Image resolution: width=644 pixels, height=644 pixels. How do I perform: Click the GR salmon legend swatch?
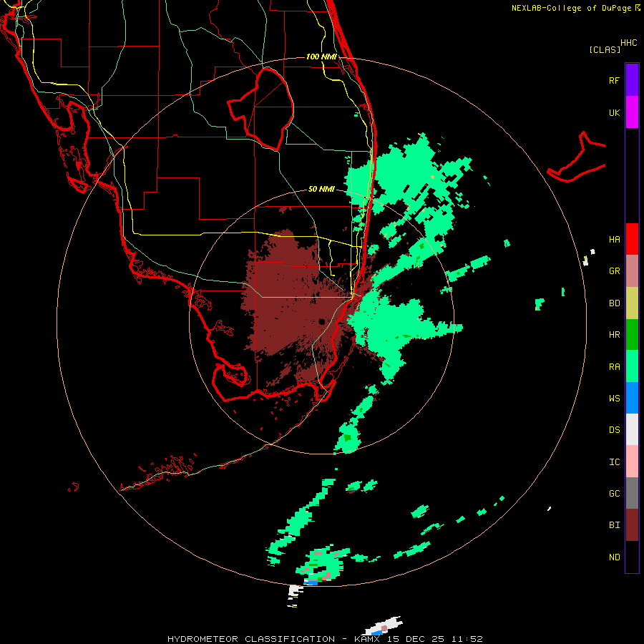(x=632, y=271)
